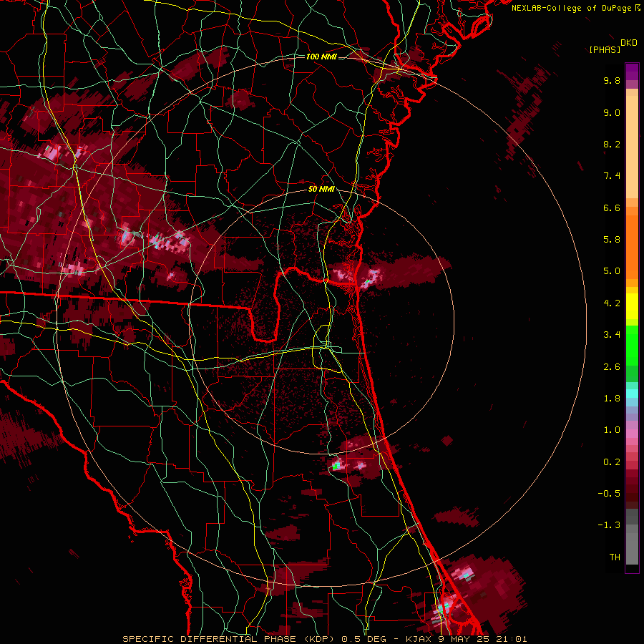644x644 pixels.
Task: Click the 3.4 scale value
Action: [x=612, y=335]
